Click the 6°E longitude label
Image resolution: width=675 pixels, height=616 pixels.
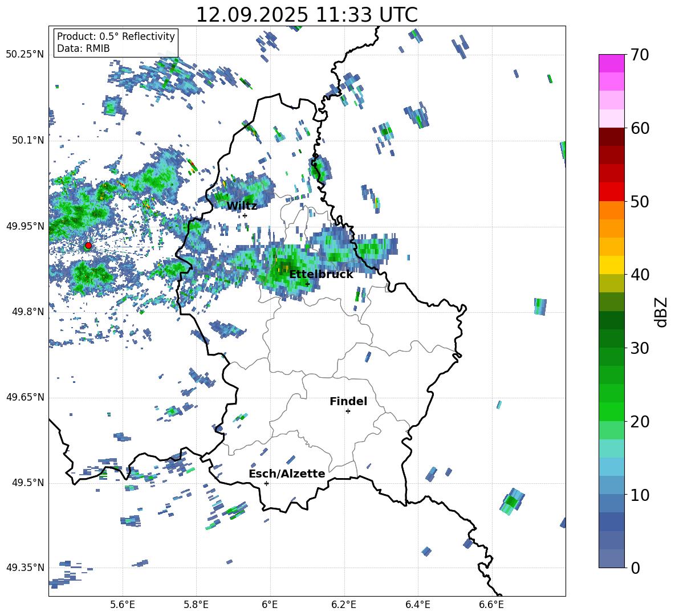(270, 605)
